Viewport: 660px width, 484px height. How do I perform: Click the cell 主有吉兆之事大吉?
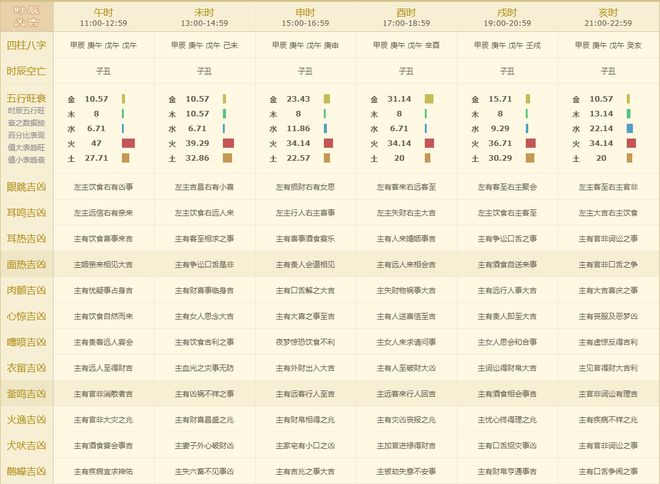point(306,472)
